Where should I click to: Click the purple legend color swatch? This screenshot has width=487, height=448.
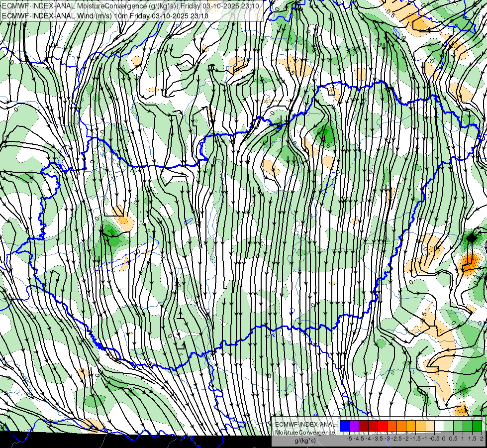click(x=354, y=426)
